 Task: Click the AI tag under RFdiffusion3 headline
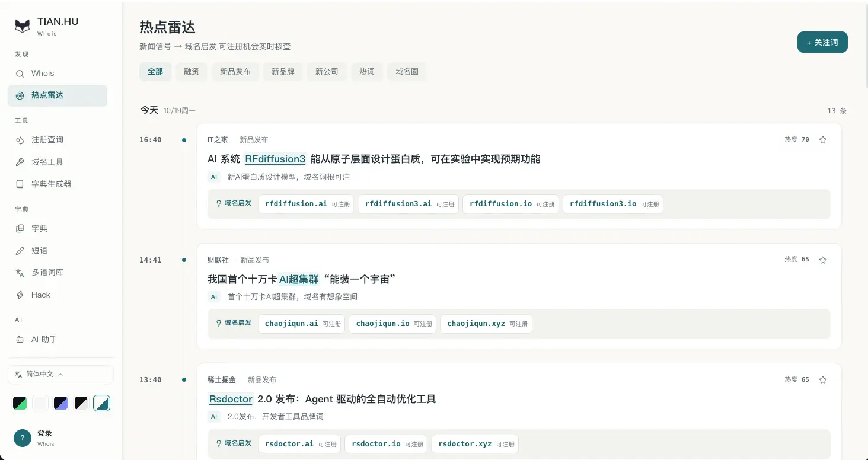point(214,177)
